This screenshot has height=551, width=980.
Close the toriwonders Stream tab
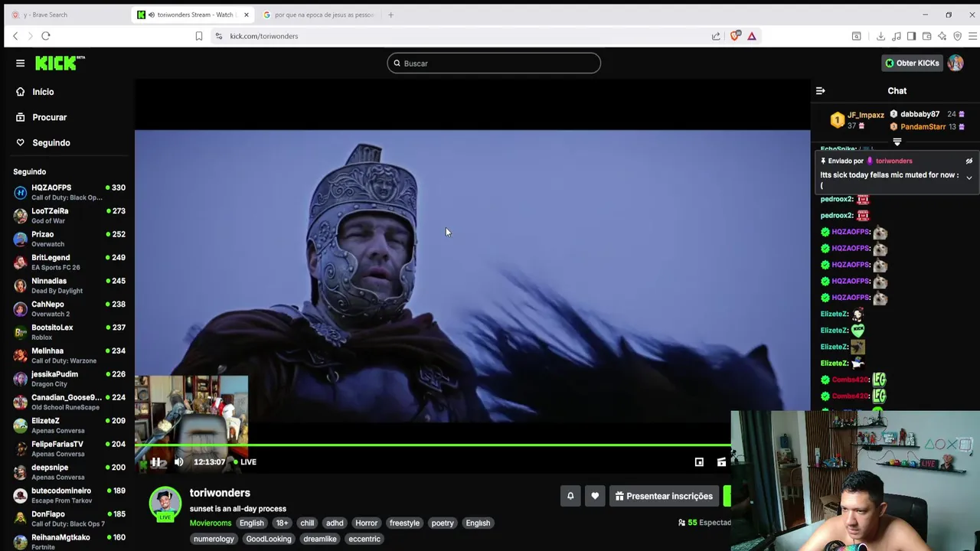[246, 15]
